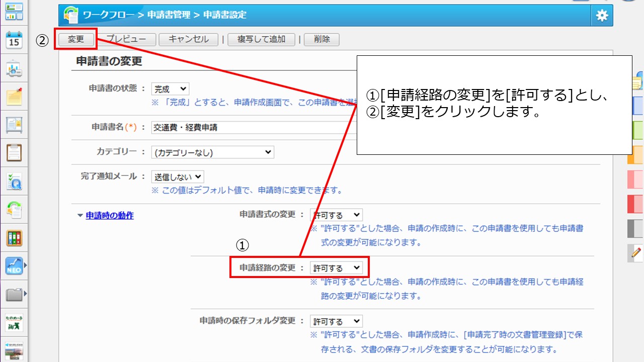The width and height of the screenshot is (644, 362).
Task: Open the カテゴリー dropdown
Action: pos(213,152)
